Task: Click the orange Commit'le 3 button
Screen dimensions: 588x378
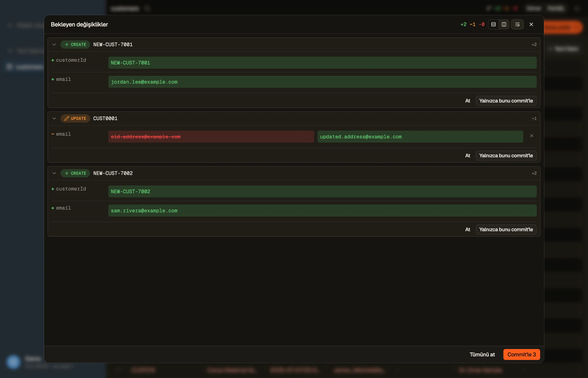Action: [x=521, y=354]
